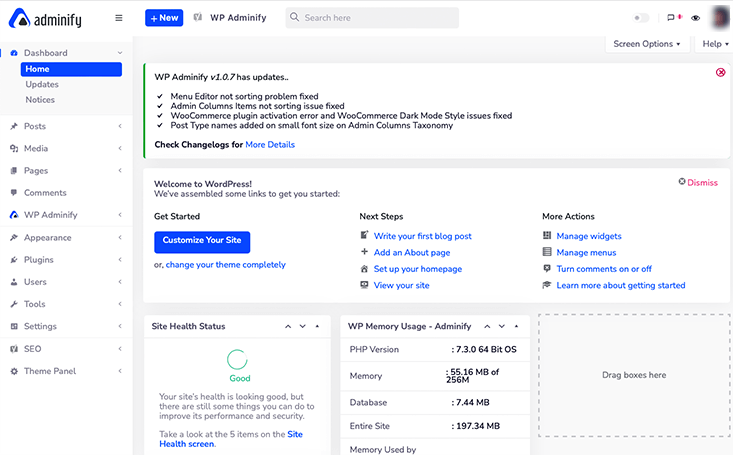Move WP Memory Usage widget down
Image resolution: width=733 pixels, height=455 pixels.
499,326
